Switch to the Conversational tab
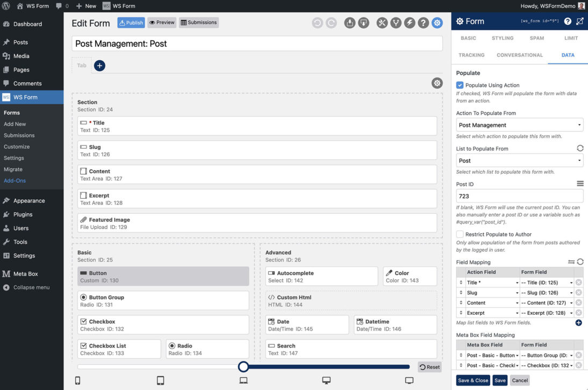 coord(519,55)
